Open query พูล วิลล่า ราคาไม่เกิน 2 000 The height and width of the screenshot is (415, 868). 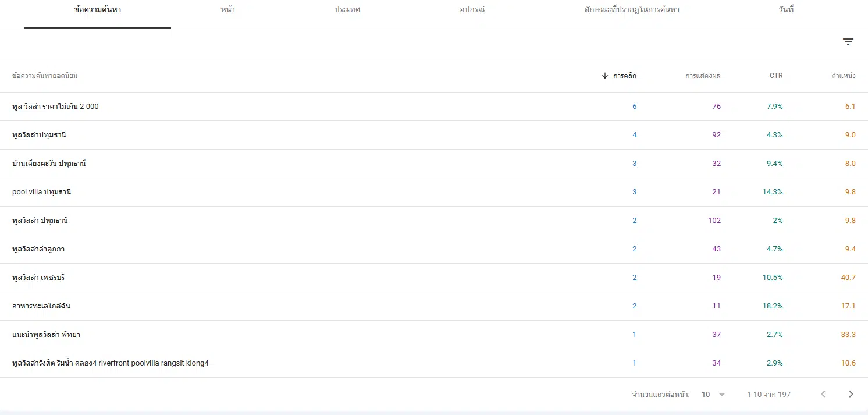click(x=55, y=107)
